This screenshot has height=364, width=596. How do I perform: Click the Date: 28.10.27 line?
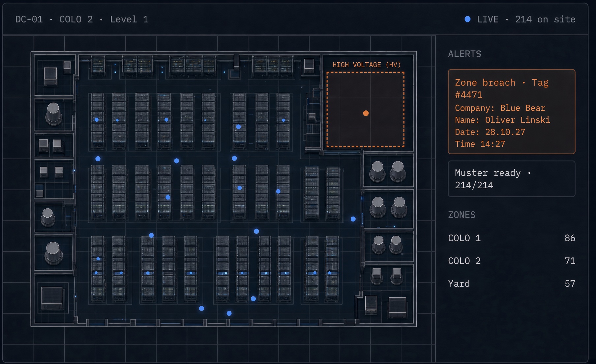490,132
